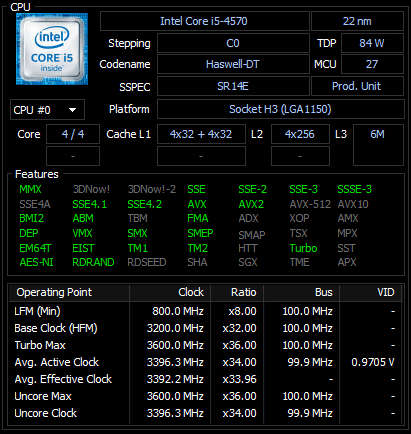The width and height of the screenshot is (411, 434).
Task: Click the BMI2 feature flag
Action: [32, 218]
